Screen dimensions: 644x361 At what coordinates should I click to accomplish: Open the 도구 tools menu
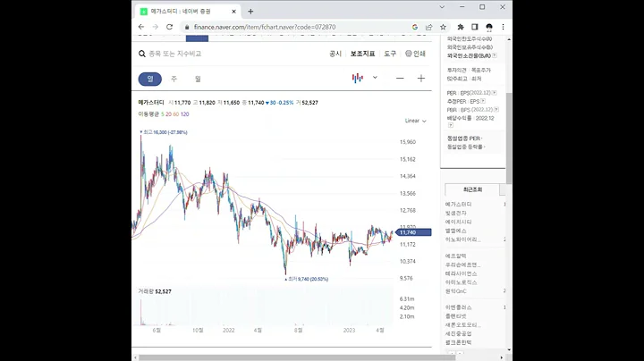(390, 54)
